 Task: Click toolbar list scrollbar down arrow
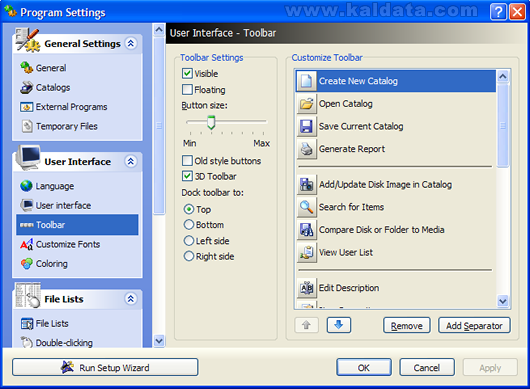503,301
